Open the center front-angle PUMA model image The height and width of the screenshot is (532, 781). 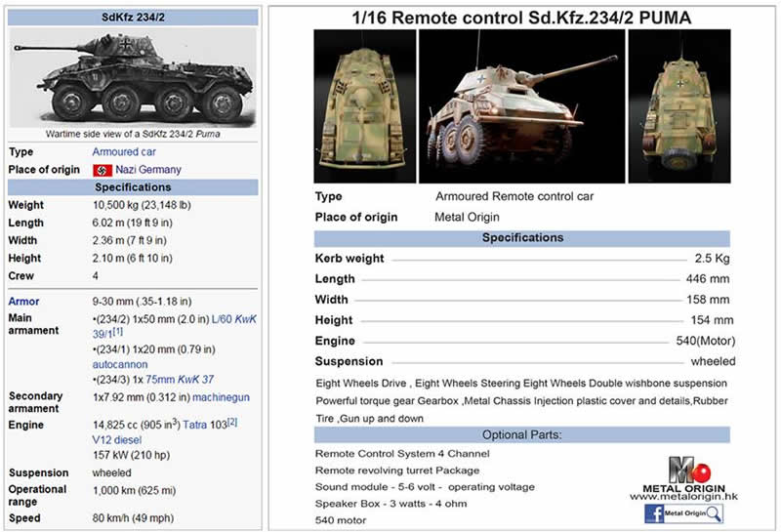pyautogui.click(x=521, y=105)
